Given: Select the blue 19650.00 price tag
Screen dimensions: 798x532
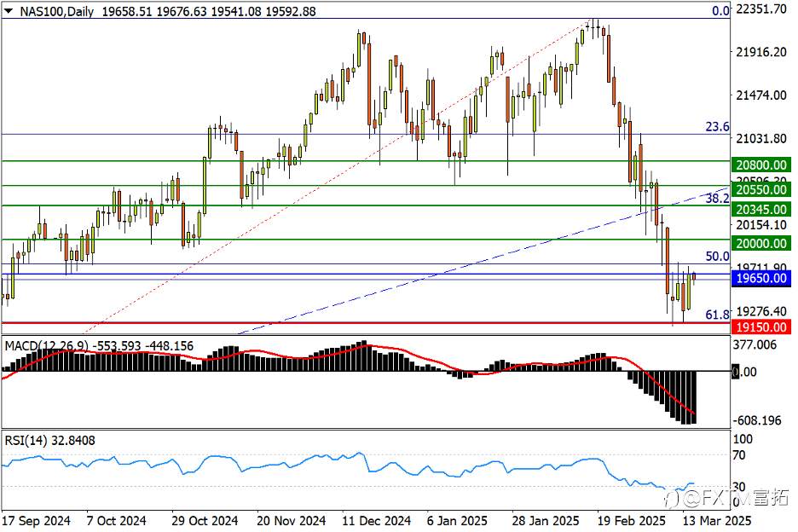Looking at the screenshot, I should coord(761,278).
